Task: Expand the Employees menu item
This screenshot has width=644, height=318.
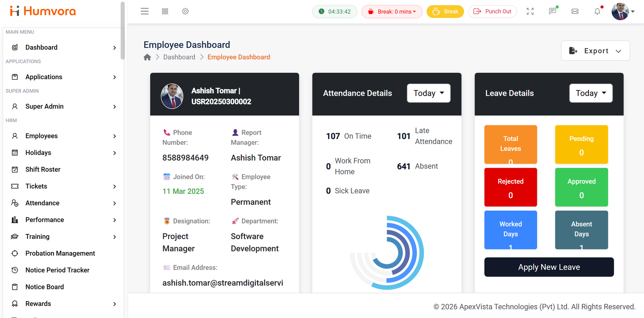Action: (63, 136)
